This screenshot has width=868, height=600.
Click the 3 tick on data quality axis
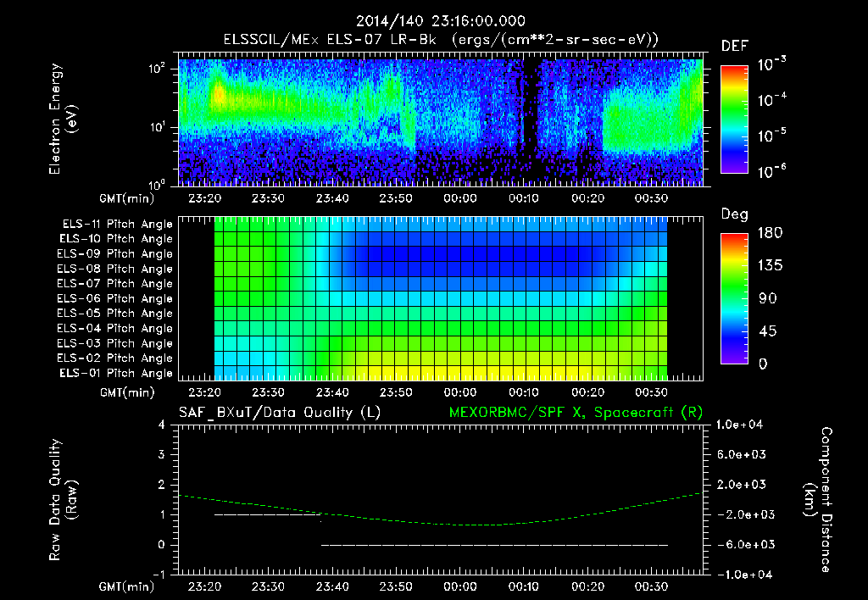162,455
